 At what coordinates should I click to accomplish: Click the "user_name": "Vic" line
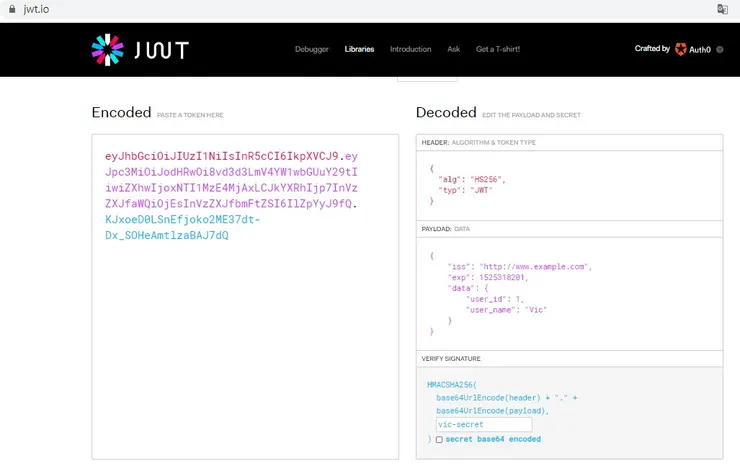pos(506,310)
